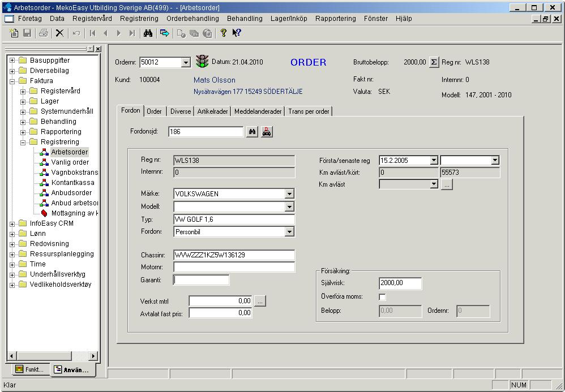The height and width of the screenshot is (392, 565).
Task: Click the Print toolbar icon
Action: tap(43, 33)
